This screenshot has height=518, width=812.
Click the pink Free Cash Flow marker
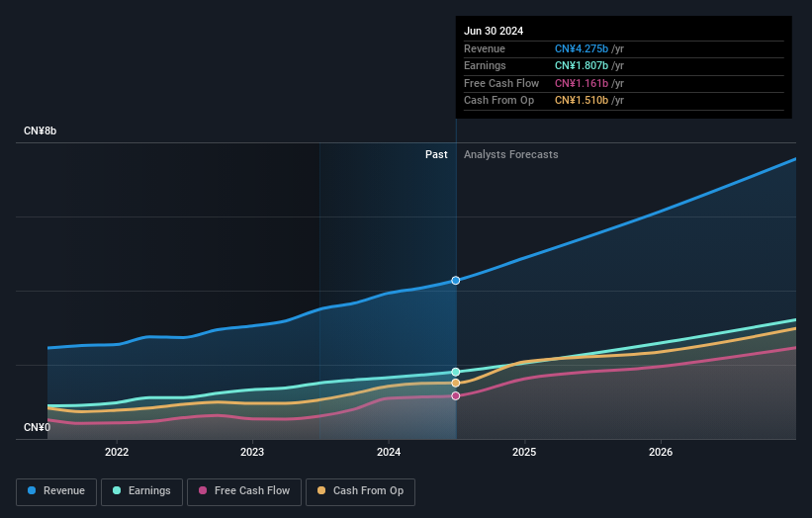pyautogui.click(x=456, y=395)
